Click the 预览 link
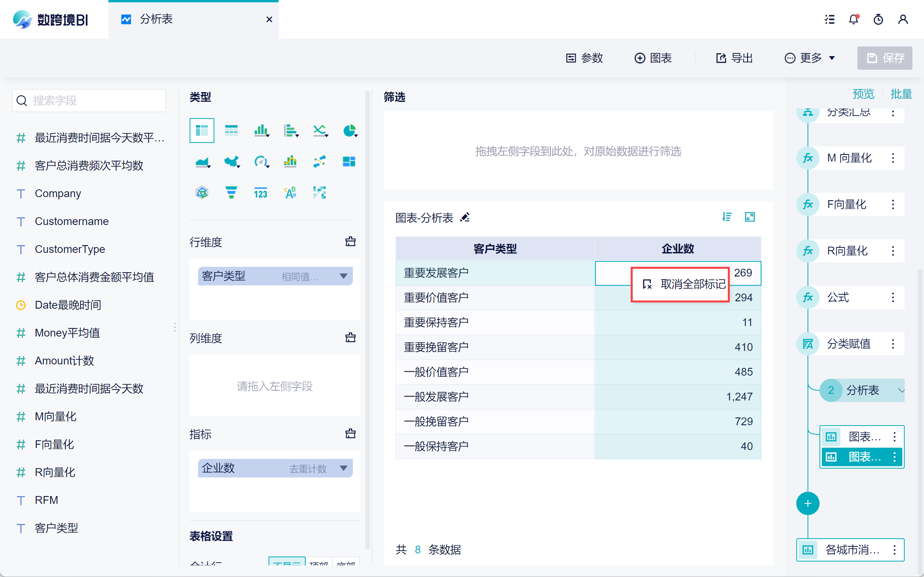The height and width of the screenshot is (577, 924). tap(863, 94)
